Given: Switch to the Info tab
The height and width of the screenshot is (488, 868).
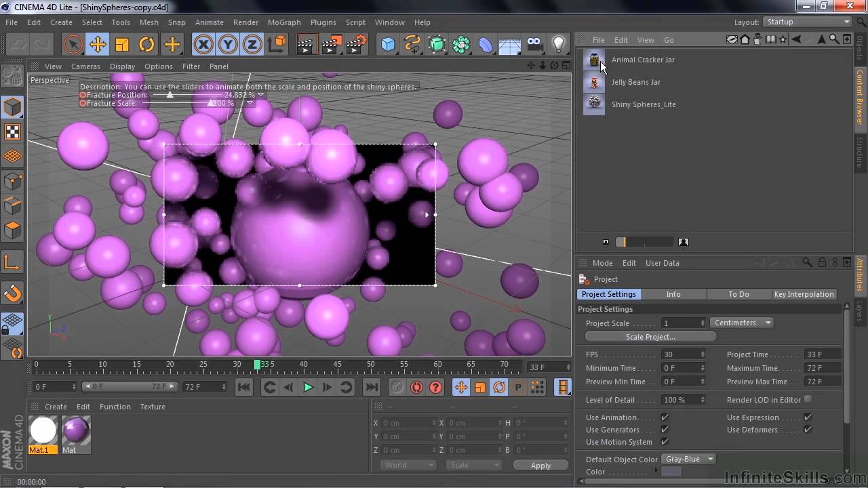Looking at the screenshot, I should [x=673, y=294].
